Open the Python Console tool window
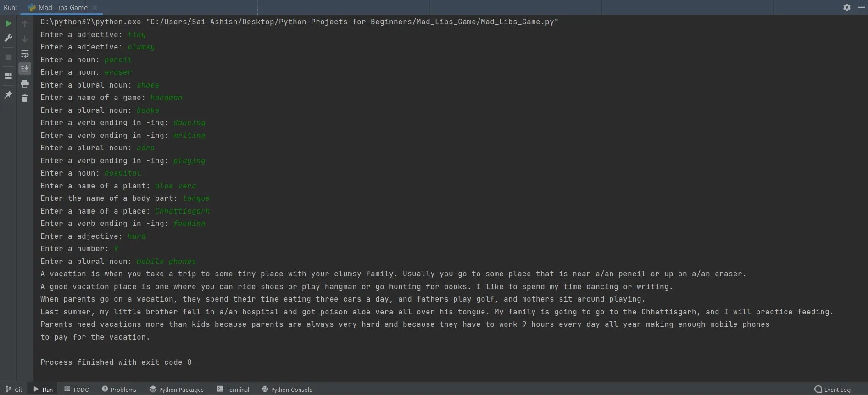 tap(287, 390)
